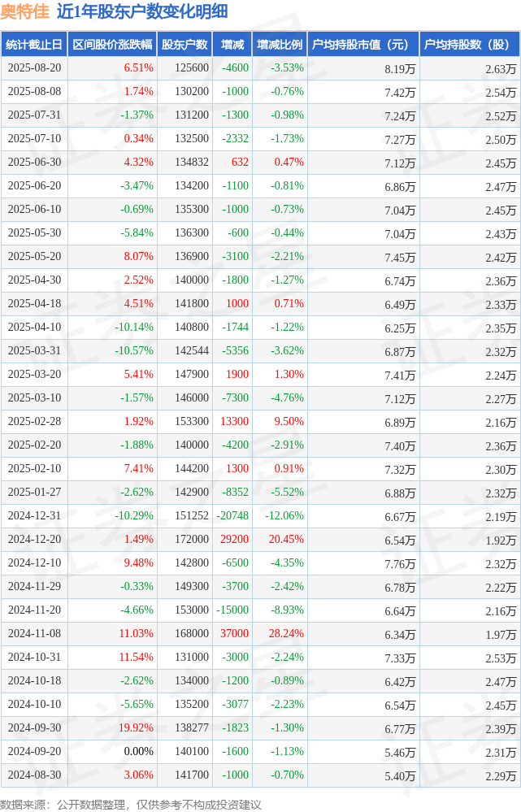The width and height of the screenshot is (521, 812).
Task: Click shareholder count 172000 cell
Action: (x=192, y=539)
